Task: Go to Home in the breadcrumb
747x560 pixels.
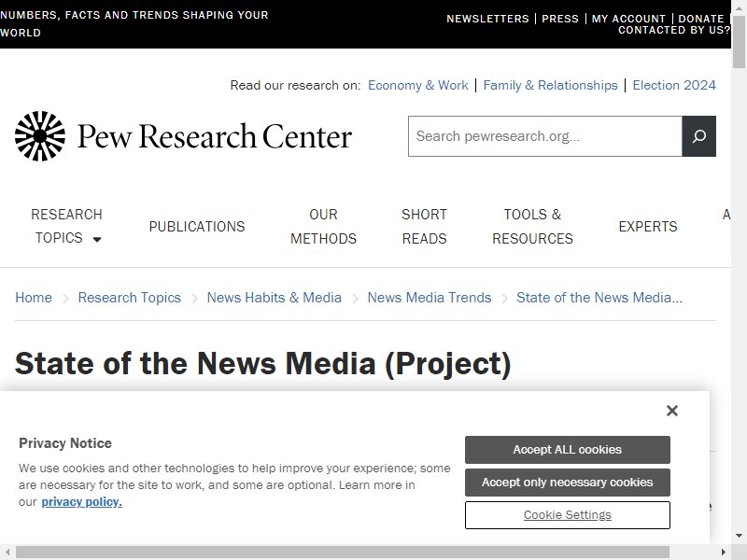Action: pyautogui.click(x=34, y=298)
